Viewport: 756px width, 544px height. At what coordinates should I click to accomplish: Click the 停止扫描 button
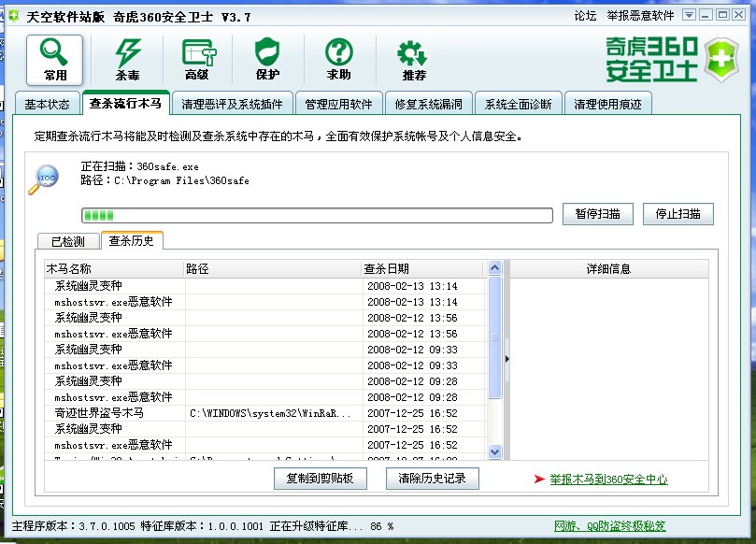click(x=678, y=214)
